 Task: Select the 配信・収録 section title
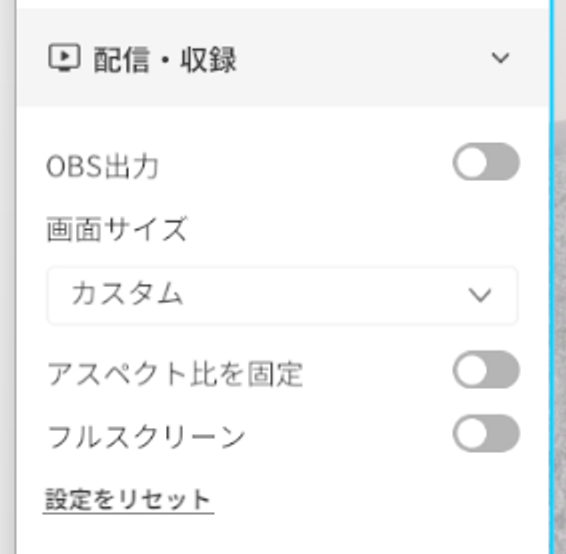165,60
